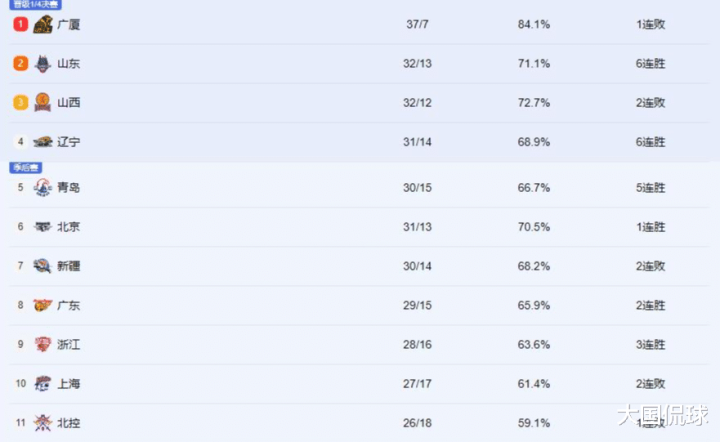The height and width of the screenshot is (442, 720).
Task: Select 北京's 70.5% win rate cell
Action: click(534, 227)
